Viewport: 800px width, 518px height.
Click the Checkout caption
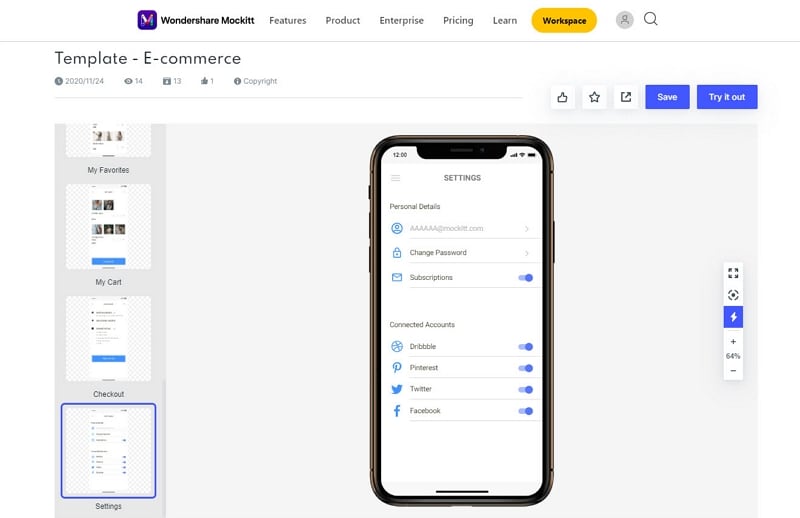(x=108, y=394)
